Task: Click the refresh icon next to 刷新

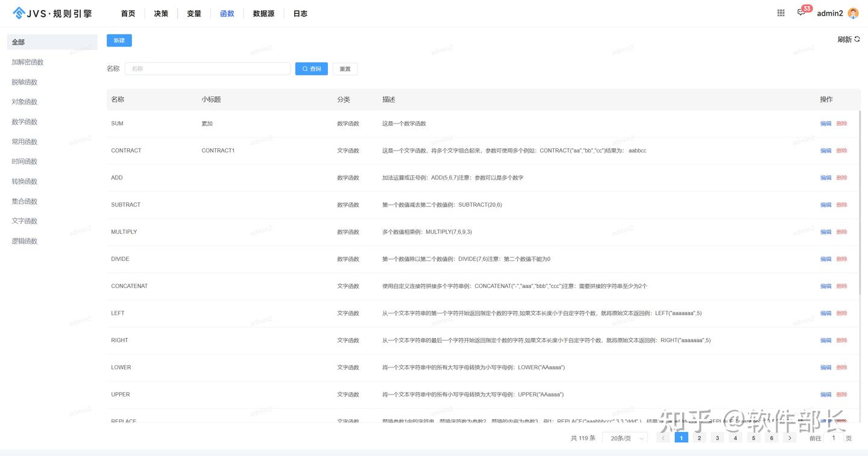Action: coord(857,39)
